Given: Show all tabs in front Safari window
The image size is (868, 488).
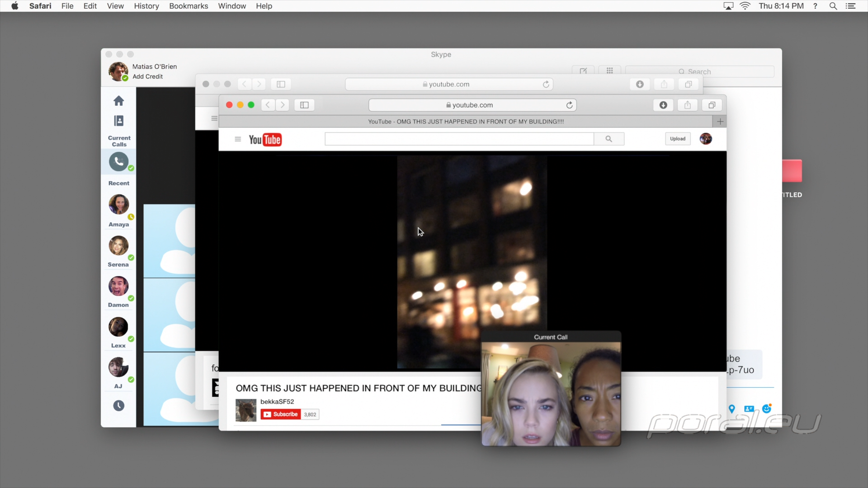Looking at the screenshot, I should 712,105.
